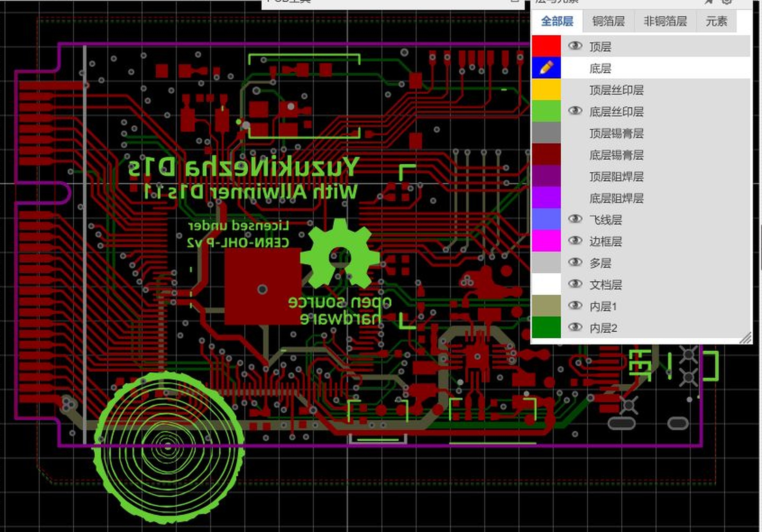Select the 底层 layer row label
The height and width of the screenshot is (532, 762).
pyautogui.click(x=600, y=68)
